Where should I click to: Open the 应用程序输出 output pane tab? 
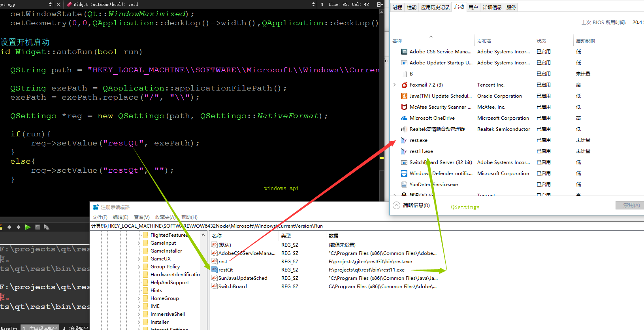click(40, 328)
